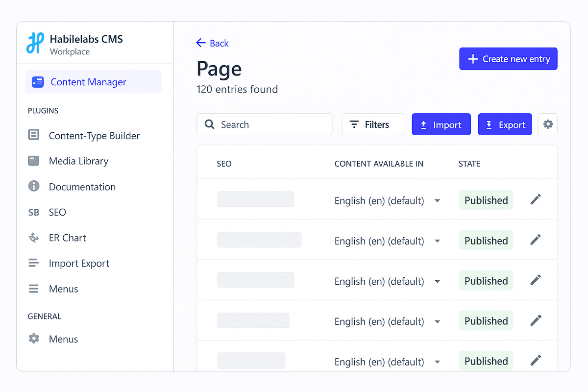This screenshot has height=392, width=588.
Task: Click the filter lines icon
Action: tap(354, 125)
